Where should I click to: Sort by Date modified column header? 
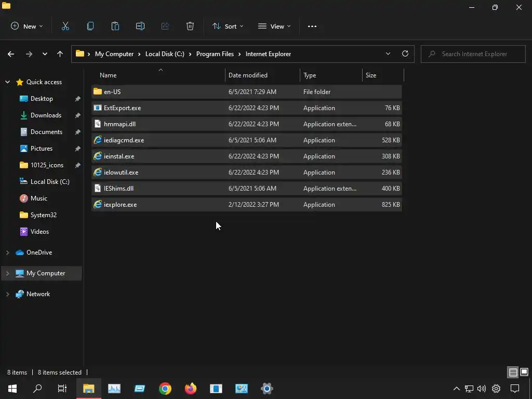(x=262, y=75)
